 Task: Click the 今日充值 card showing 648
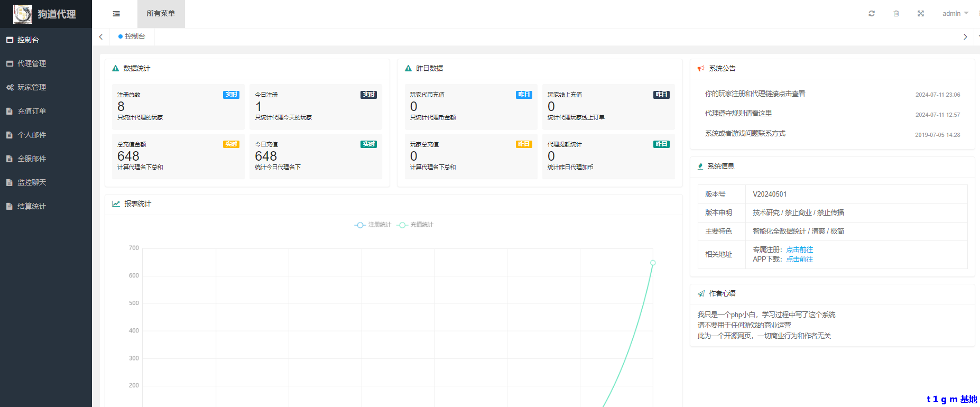tap(316, 156)
